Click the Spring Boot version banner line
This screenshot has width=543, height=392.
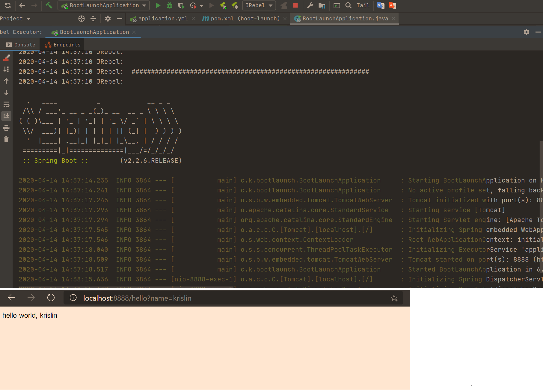(102, 161)
